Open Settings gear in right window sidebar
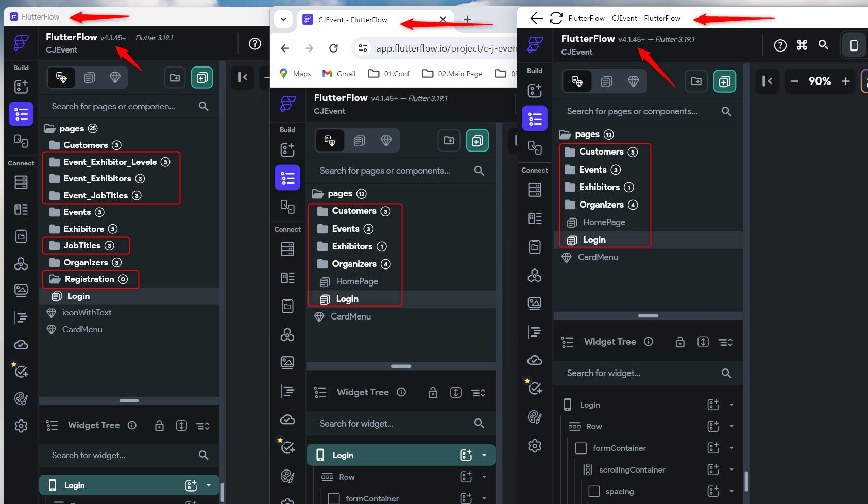This screenshot has height=504, width=868. pos(535,446)
